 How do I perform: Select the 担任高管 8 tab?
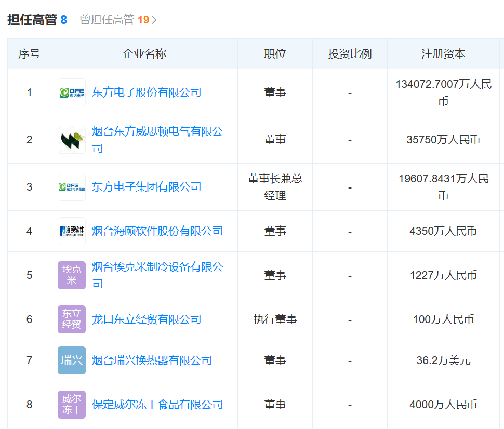coord(37,20)
